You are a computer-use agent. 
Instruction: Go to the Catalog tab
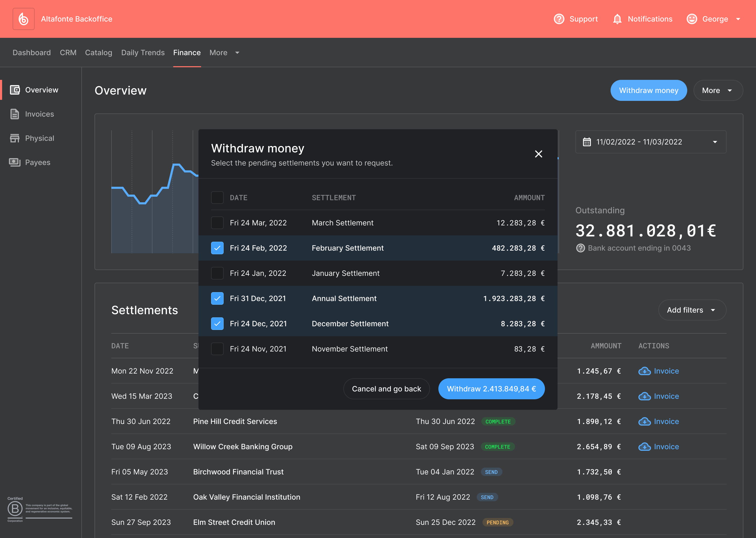(98, 53)
